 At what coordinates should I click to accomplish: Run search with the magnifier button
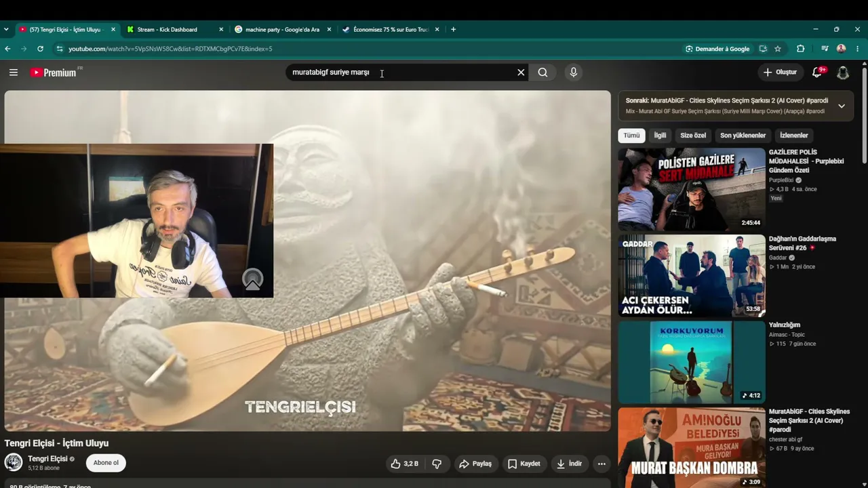542,73
